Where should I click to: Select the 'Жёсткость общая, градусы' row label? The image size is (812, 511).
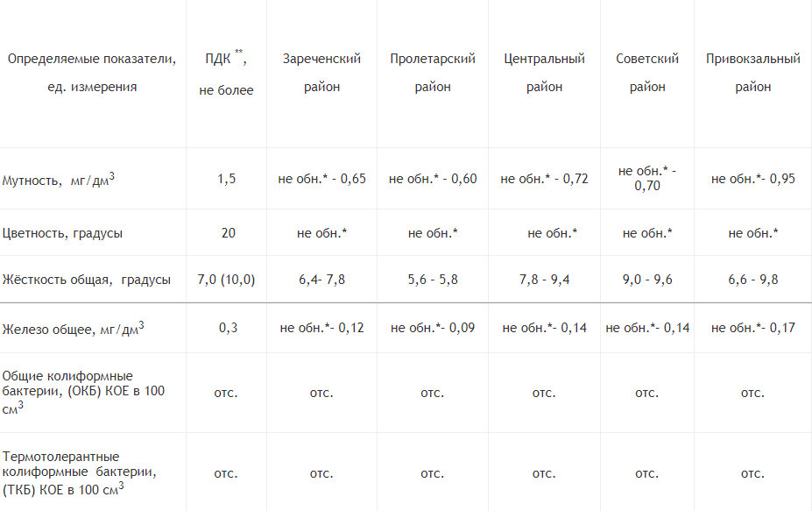pos(87,280)
